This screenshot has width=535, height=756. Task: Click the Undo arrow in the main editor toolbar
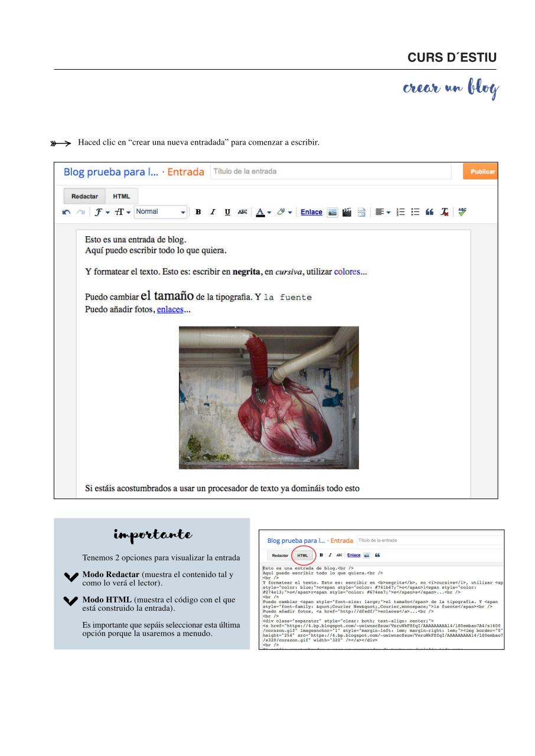click(x=67, y=212)
